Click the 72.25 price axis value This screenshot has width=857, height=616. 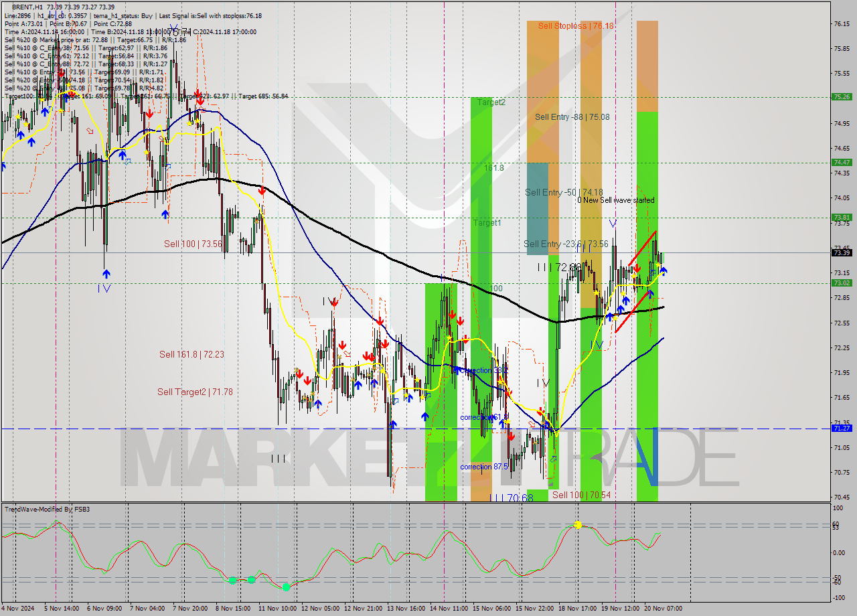pos(842,348)
